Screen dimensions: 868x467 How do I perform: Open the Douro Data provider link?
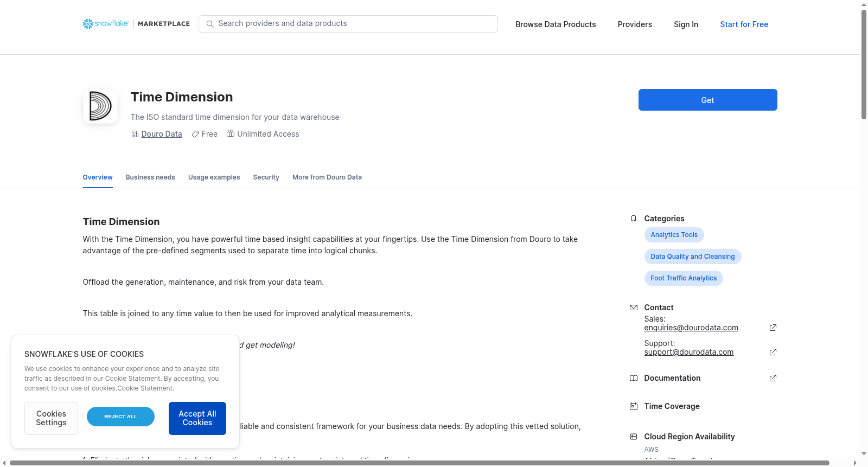coord(162,134)
